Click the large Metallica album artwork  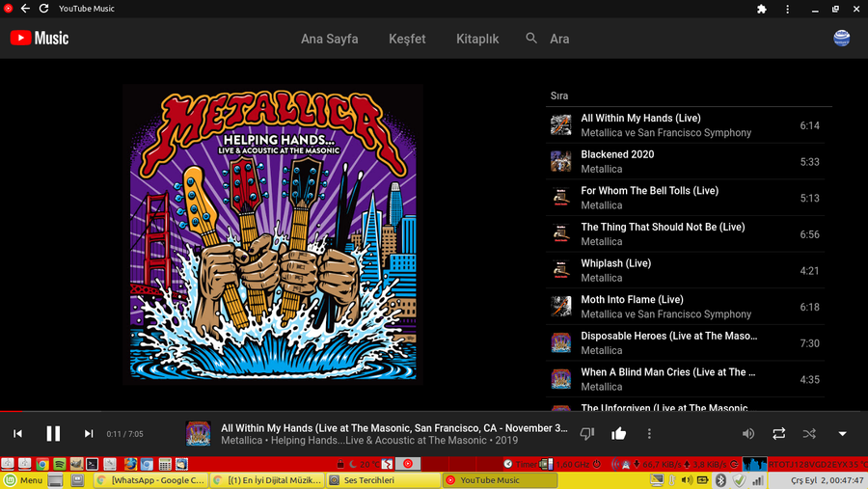(x=273, y=234)
